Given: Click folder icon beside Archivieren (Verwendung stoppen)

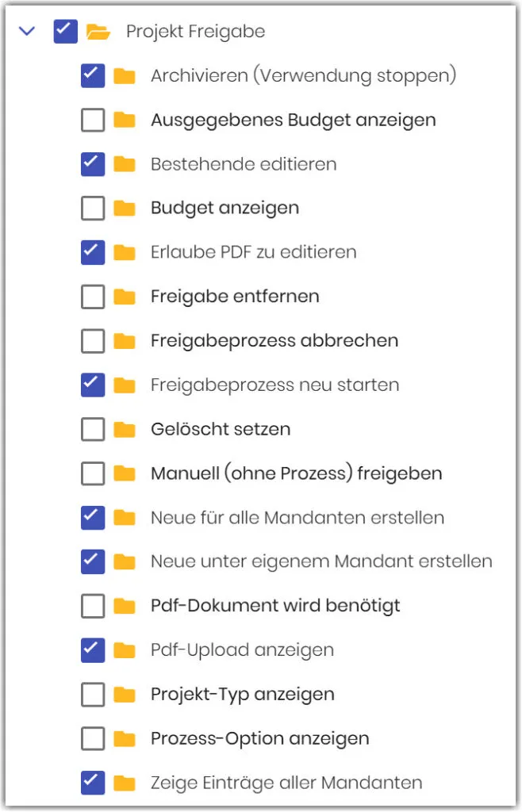Looking at the screenshot, I should pos(124,76).
